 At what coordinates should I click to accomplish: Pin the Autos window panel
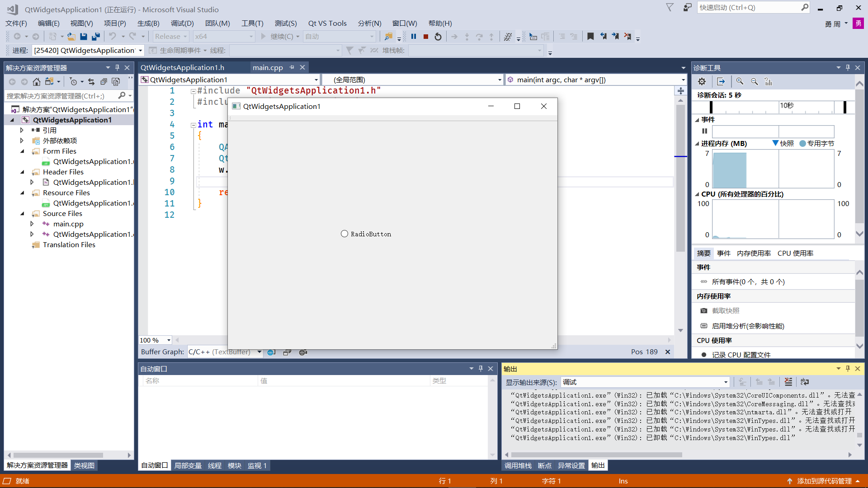pyautogui.click(x=481, y=369)
